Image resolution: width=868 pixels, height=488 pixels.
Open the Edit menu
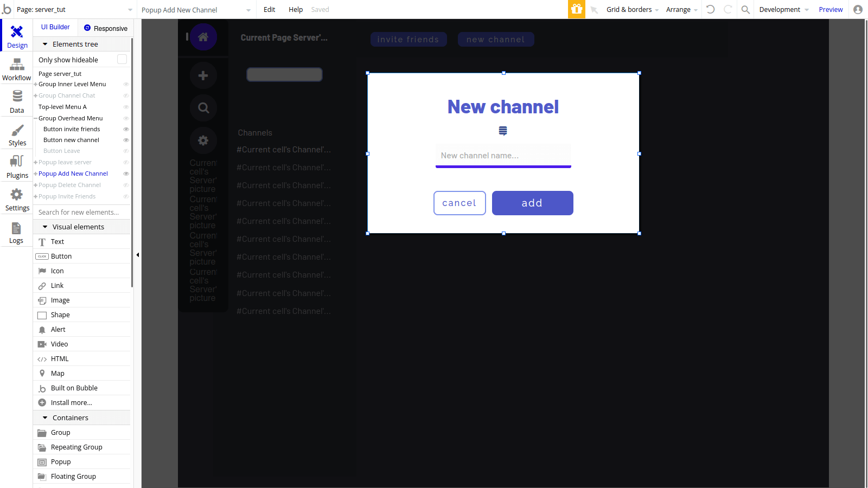click(x=269, y=9)
